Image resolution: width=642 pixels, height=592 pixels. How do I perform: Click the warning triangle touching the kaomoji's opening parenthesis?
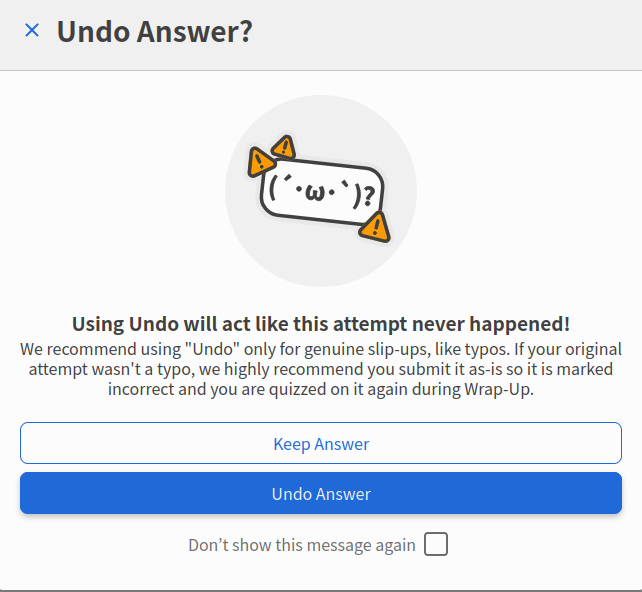(x=260, y=163)
